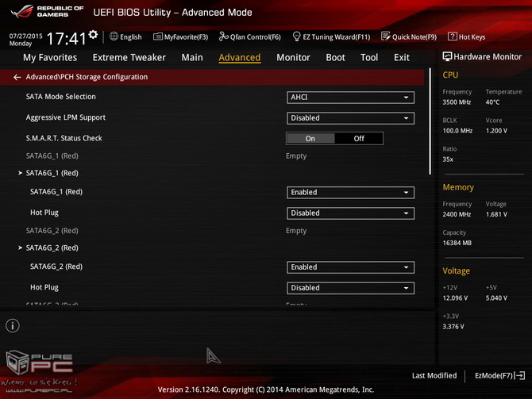Click the Hardware Monitor screen icon
Image resolution: width=532 pixels, height=399 pixels.
tap(447, 56)
